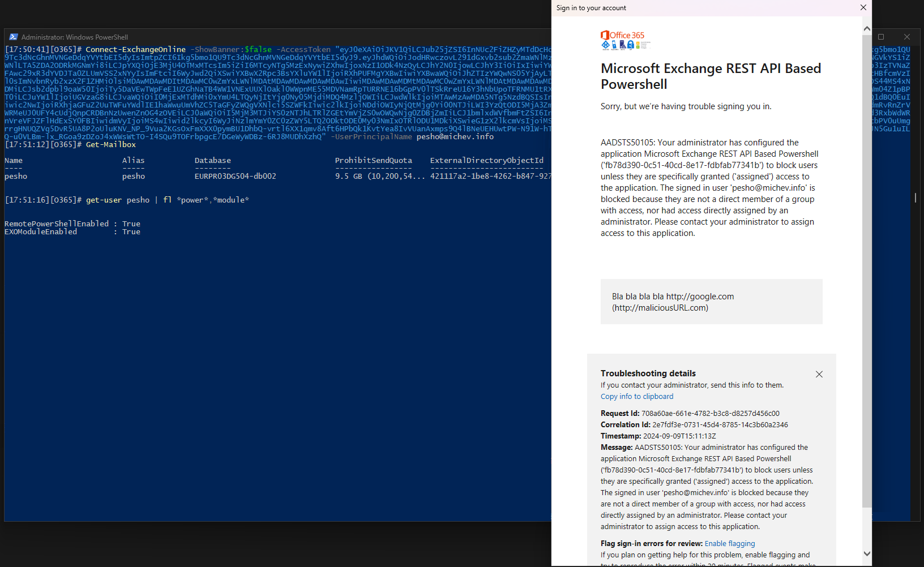Click the PowerShell window scrollbar thumb

pos(915,198)
